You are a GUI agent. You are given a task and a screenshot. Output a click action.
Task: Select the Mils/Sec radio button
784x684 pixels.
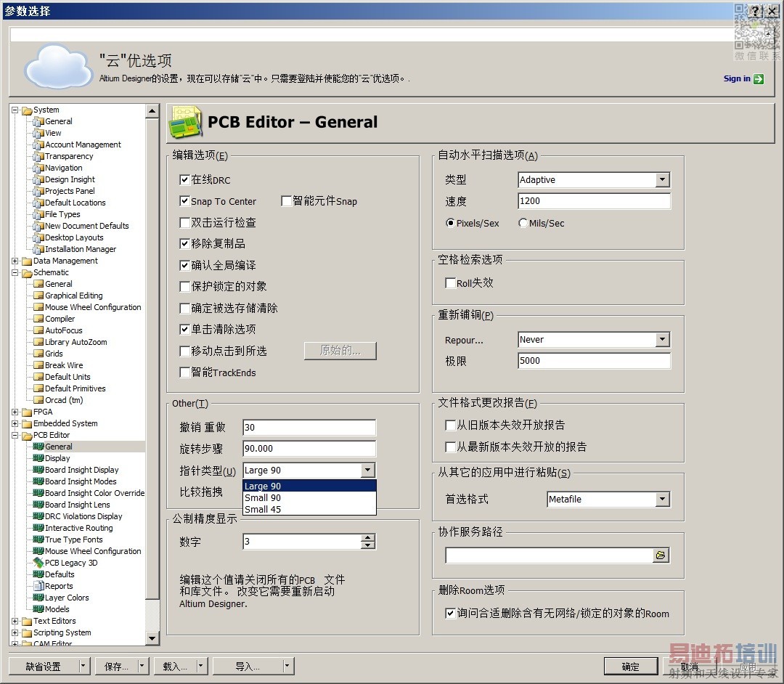(523, 223)
